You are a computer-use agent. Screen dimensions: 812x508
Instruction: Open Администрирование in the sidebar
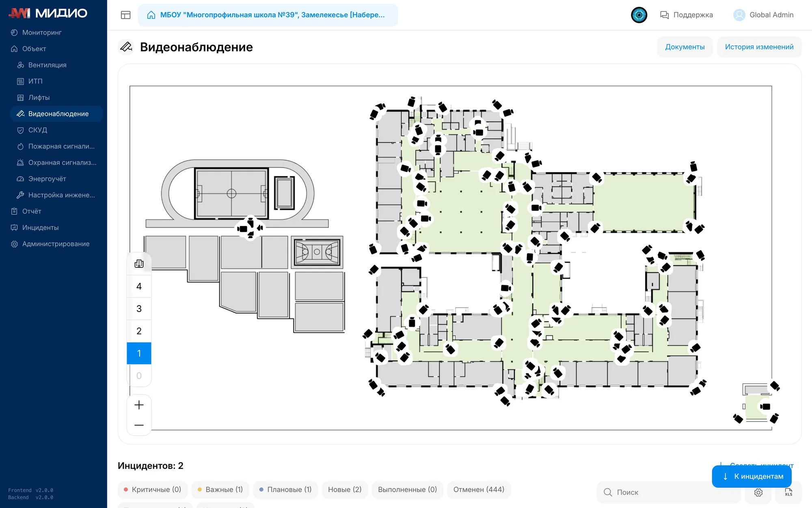tap(56, 244)
